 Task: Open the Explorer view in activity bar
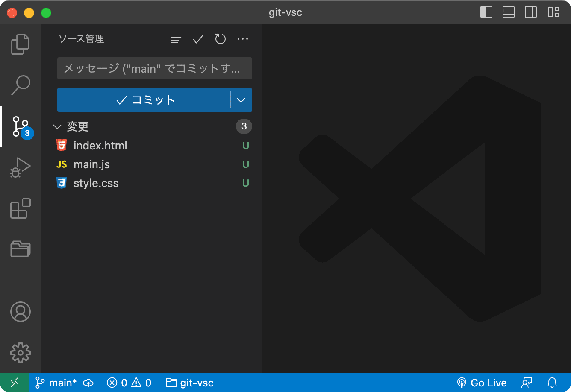tap(20, 44)
